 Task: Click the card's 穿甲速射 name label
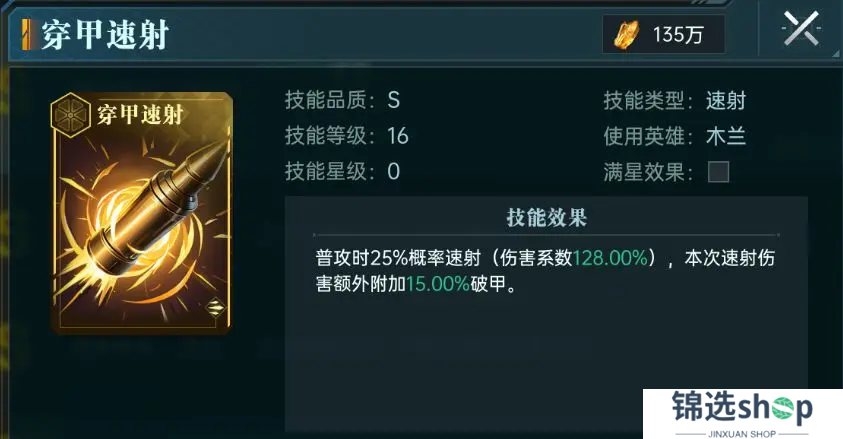point(140,114)
